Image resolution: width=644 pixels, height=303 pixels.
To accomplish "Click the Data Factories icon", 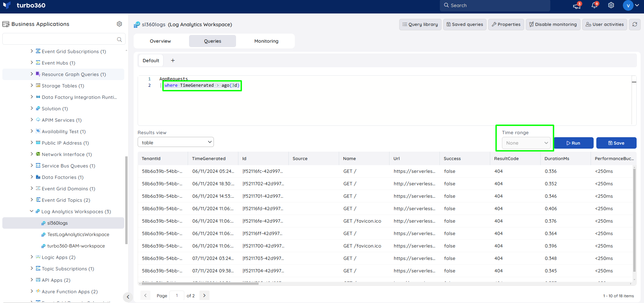I will tap(38, 177).
